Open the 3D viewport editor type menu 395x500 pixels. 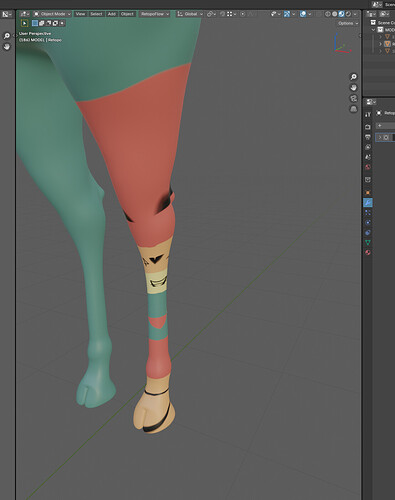(x=24, y=14)
